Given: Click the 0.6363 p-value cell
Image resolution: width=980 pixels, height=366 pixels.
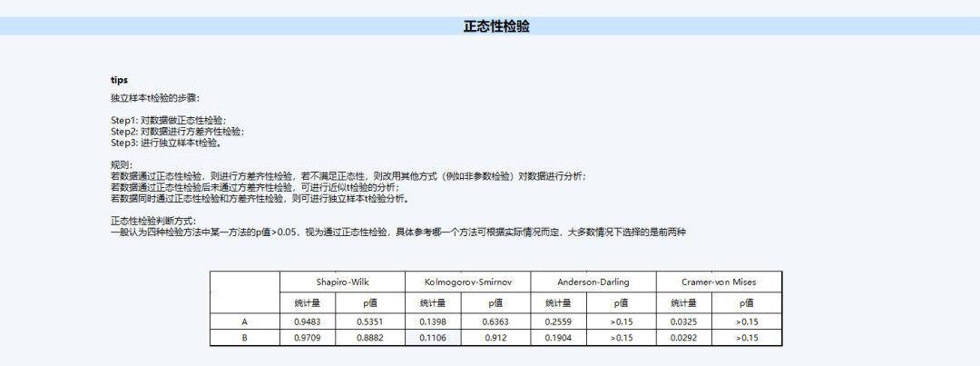Looking at the screenshot, I should coord(495,321).
